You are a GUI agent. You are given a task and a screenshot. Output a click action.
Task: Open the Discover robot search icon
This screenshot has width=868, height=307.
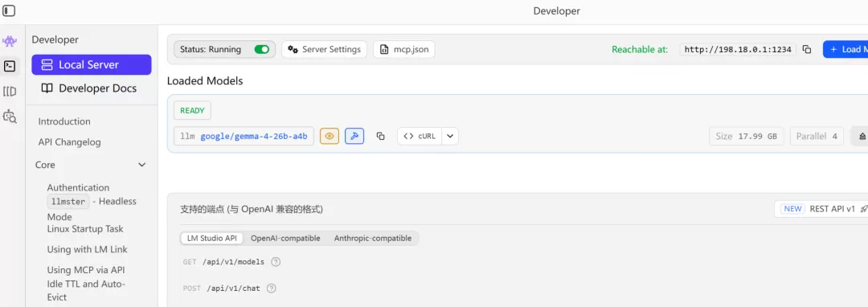coord(10,117)
